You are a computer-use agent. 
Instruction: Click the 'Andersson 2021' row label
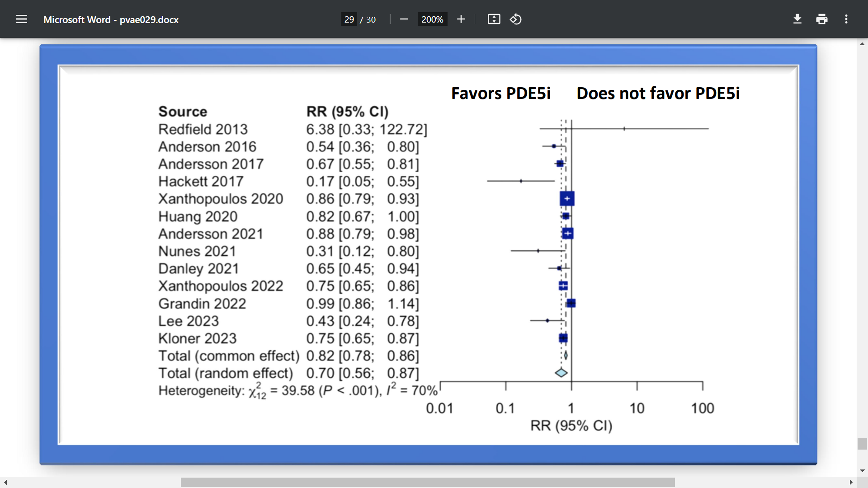pos(211,234)
